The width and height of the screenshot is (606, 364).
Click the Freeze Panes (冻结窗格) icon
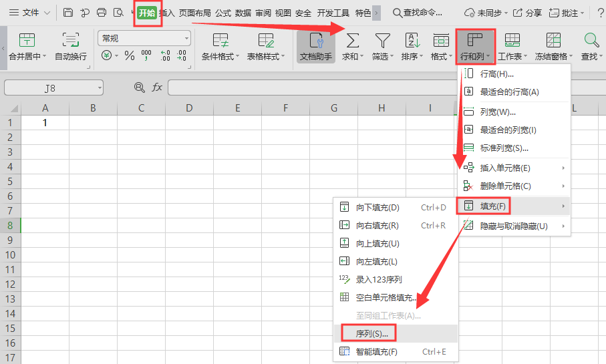click(553, 40)
